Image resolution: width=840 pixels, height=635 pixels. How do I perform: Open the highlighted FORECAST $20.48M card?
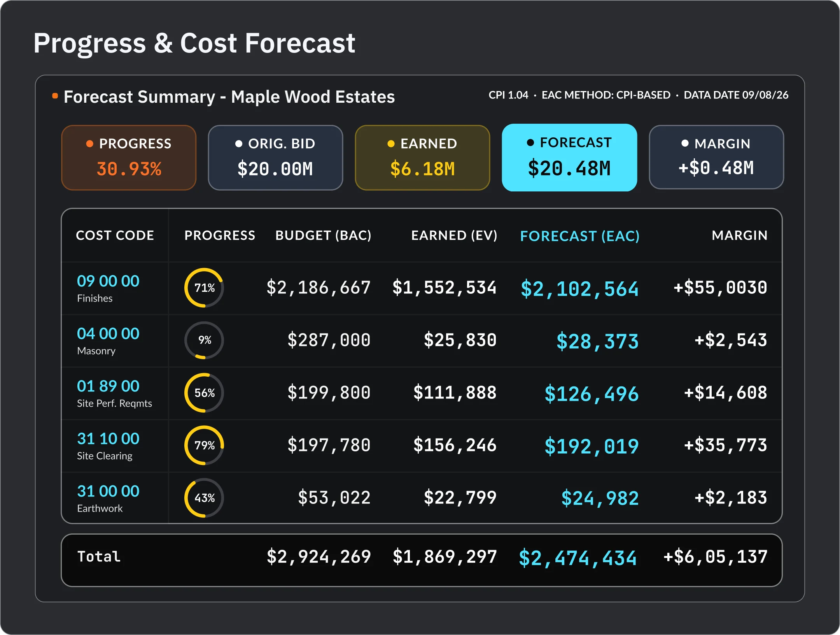click(x=569, y=158)
